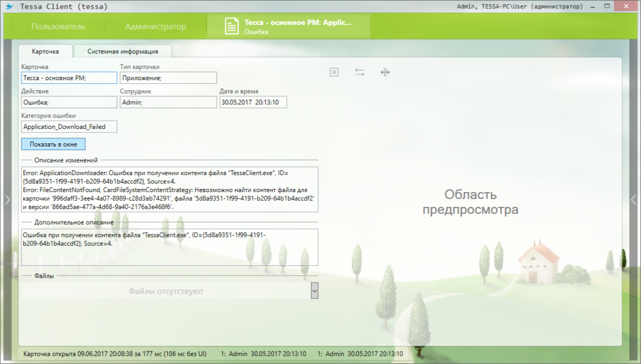The height and width of the screenshot is (364, 641).
Task: Click the document icon on the open card tab
Action: (232, 26)
